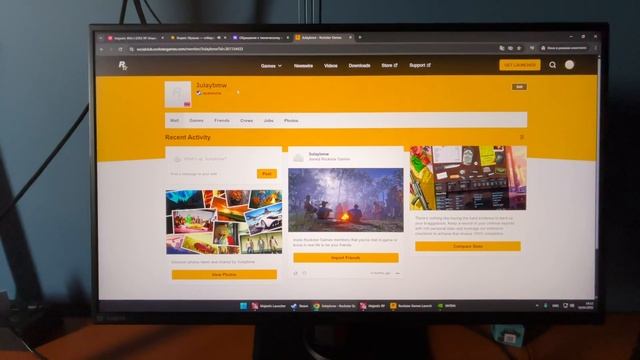The height and width of the screenshot is (360, 640).
Task: Select the Friends profile tab
Action: (222, 120)
